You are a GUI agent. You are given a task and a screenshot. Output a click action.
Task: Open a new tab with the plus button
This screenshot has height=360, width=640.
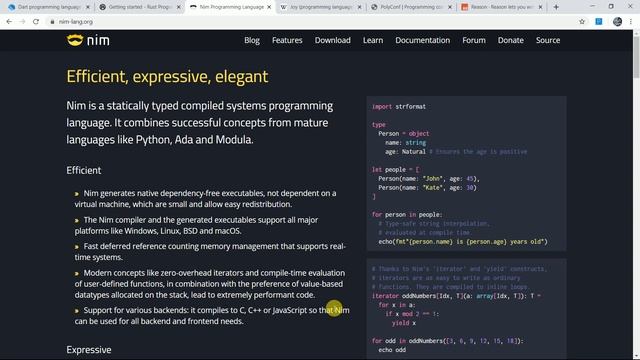click(556, 7)
